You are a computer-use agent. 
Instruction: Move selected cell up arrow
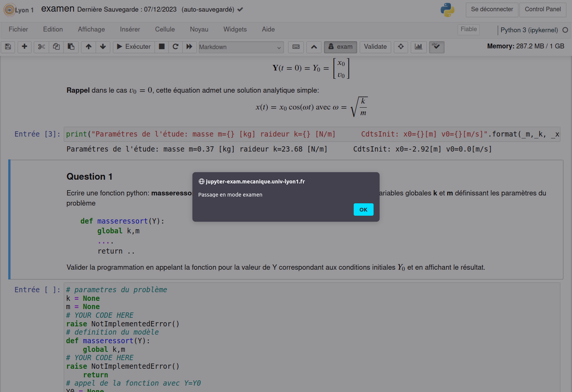(x=89, y=47)
